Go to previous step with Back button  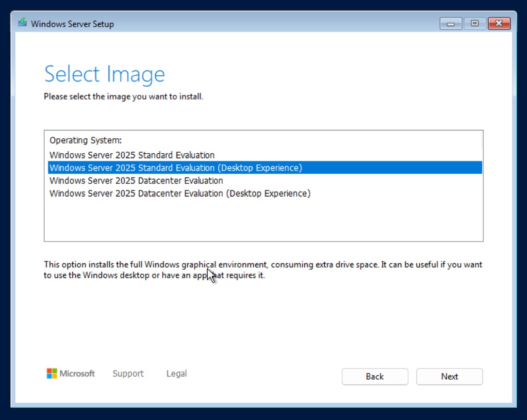pyautogui.click(x=375, y=376)
